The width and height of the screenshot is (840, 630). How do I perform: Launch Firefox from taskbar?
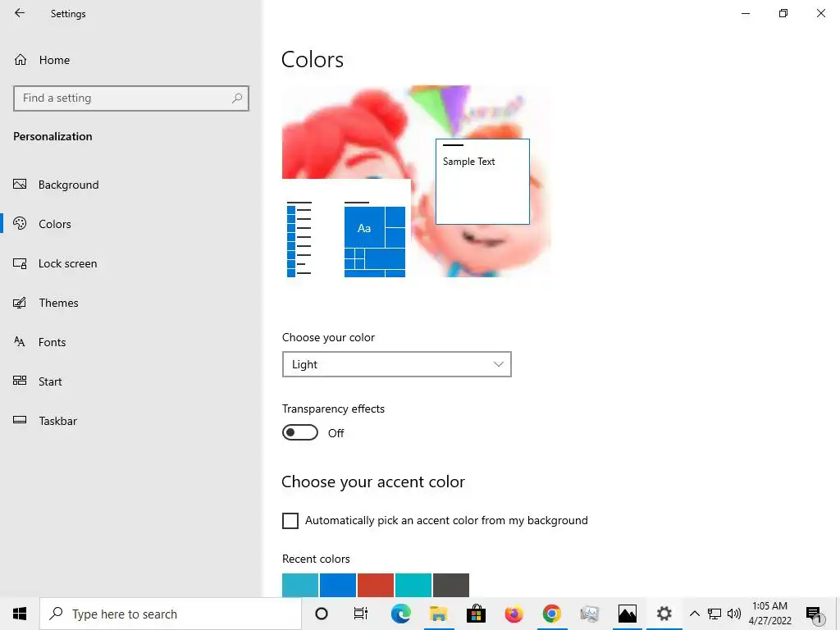tap(514, 614)
